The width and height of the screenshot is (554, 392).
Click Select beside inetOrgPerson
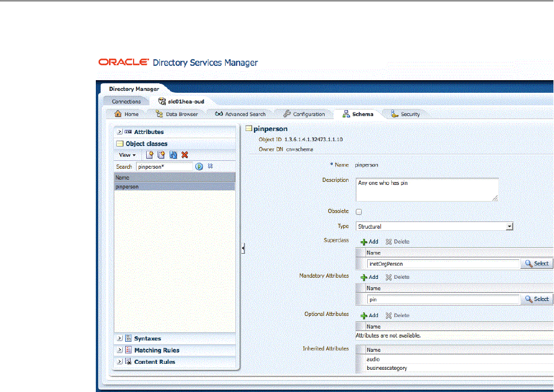[x=537, y=263]
